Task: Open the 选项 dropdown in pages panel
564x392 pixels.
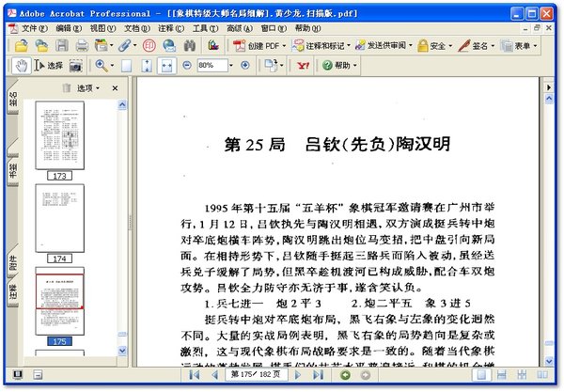Action: [87, 88]
